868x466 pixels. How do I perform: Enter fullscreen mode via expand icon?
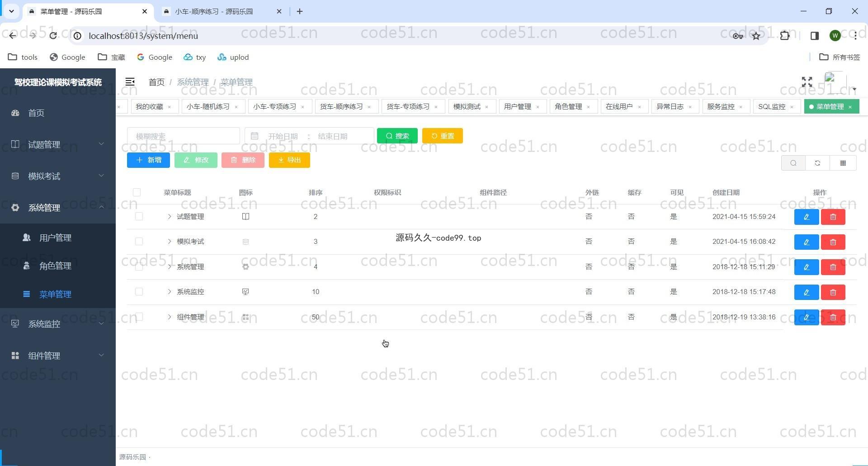(807, 82)
